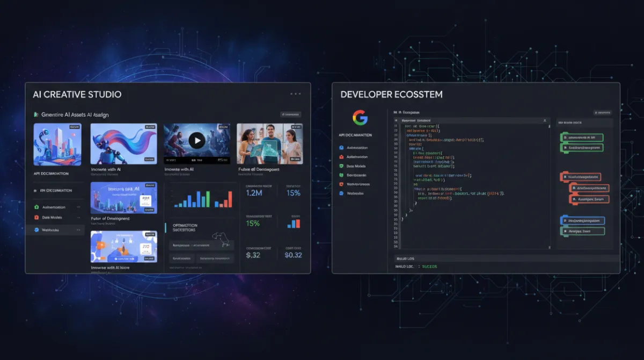Click the blue Webhooks icon in left sidebar

pos(36,230)
